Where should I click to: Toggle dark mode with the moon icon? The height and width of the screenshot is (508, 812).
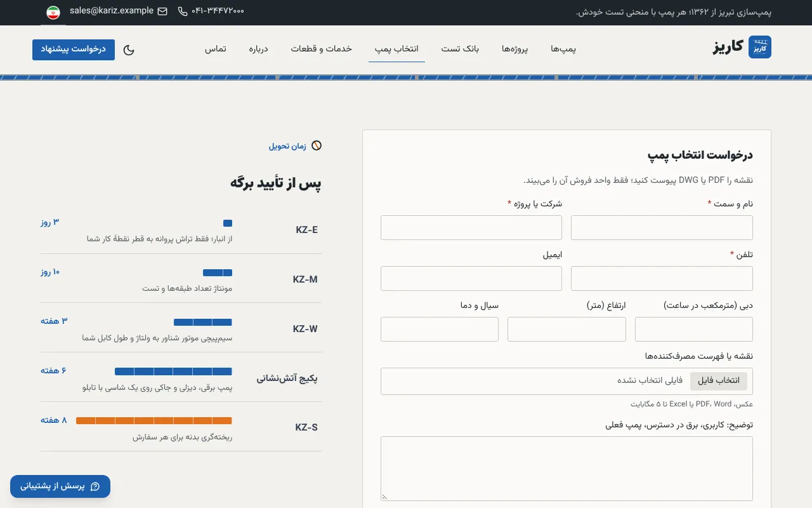[x=129, y=50]
